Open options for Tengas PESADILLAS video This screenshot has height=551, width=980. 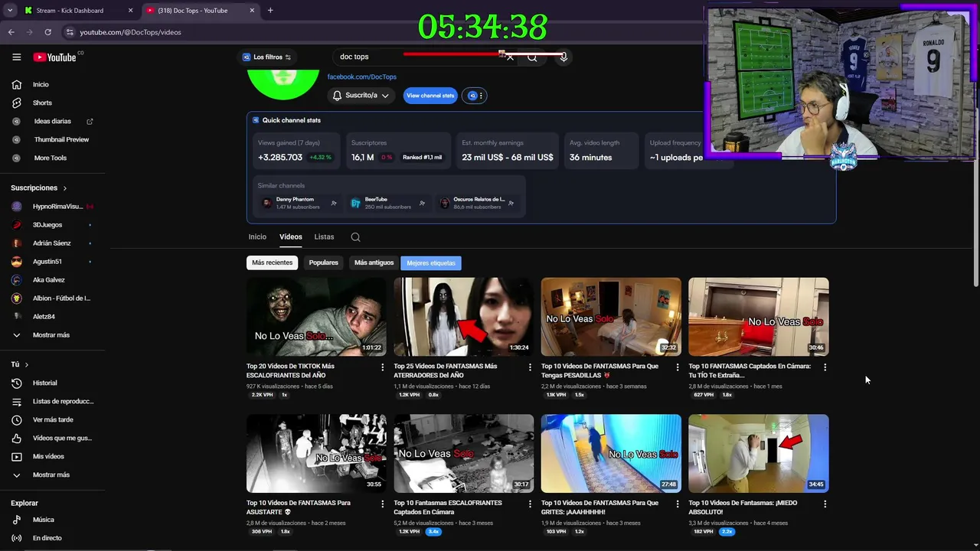tap(678, 367)
